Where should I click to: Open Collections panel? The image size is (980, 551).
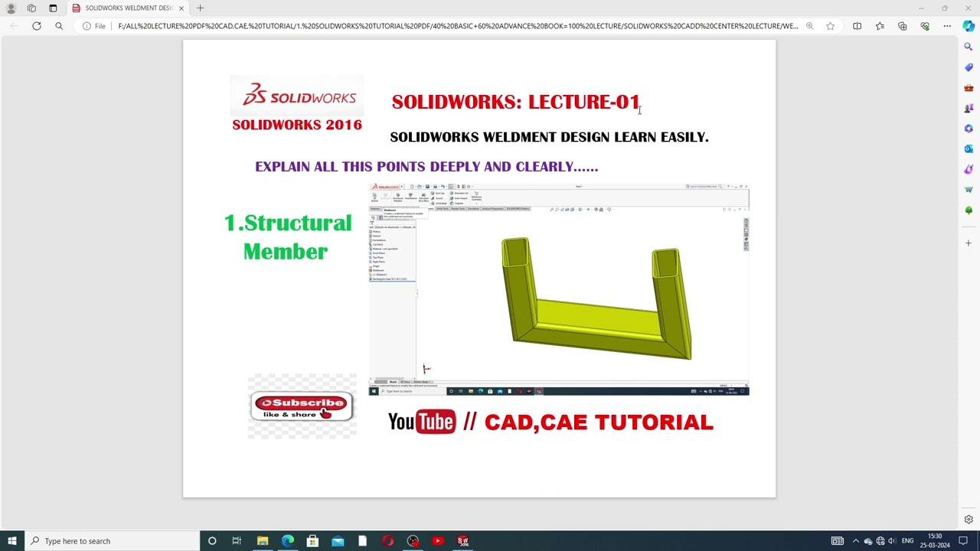pyautogui.click(x=903, y=26)
